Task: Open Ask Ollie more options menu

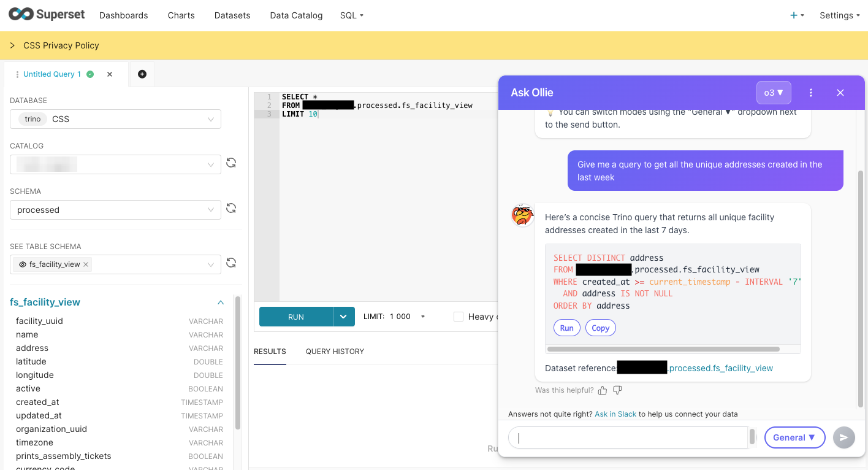Action: coord(811,93)
